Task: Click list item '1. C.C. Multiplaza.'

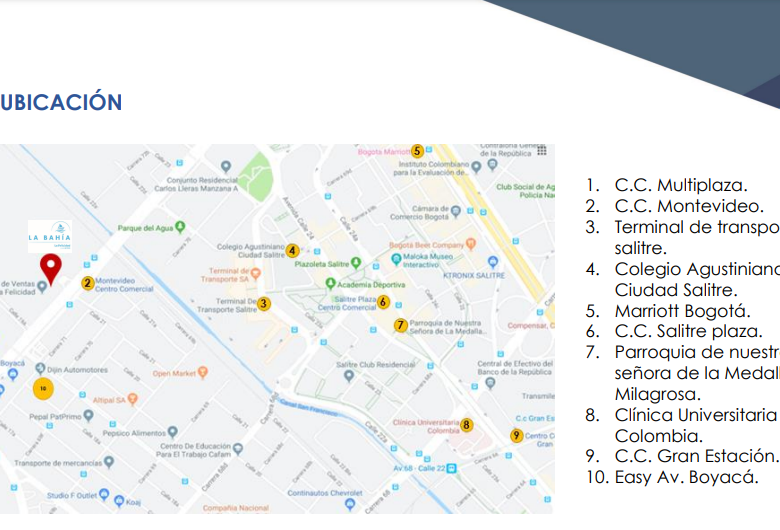Action: coord(667,185)
